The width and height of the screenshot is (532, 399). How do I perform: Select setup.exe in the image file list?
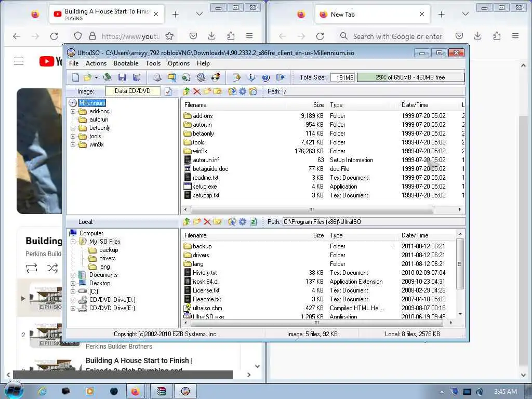pyautogui.click(x=205, y=187)
